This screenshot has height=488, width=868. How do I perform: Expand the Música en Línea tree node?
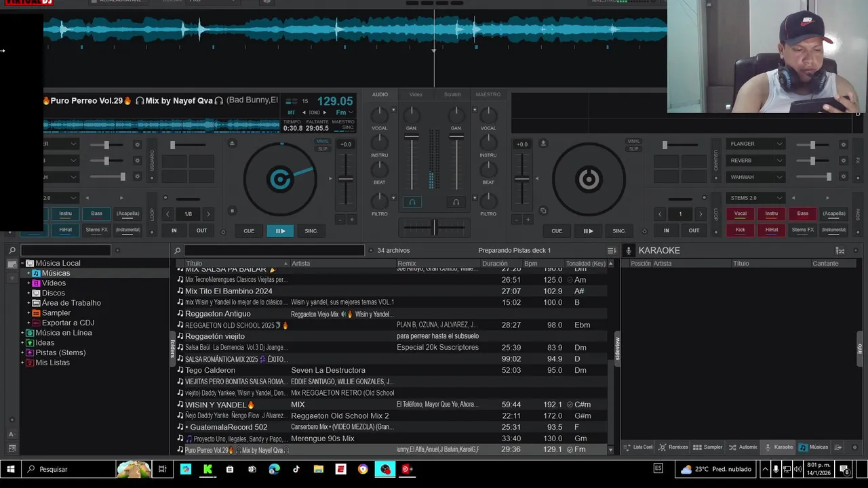(22, 333)
